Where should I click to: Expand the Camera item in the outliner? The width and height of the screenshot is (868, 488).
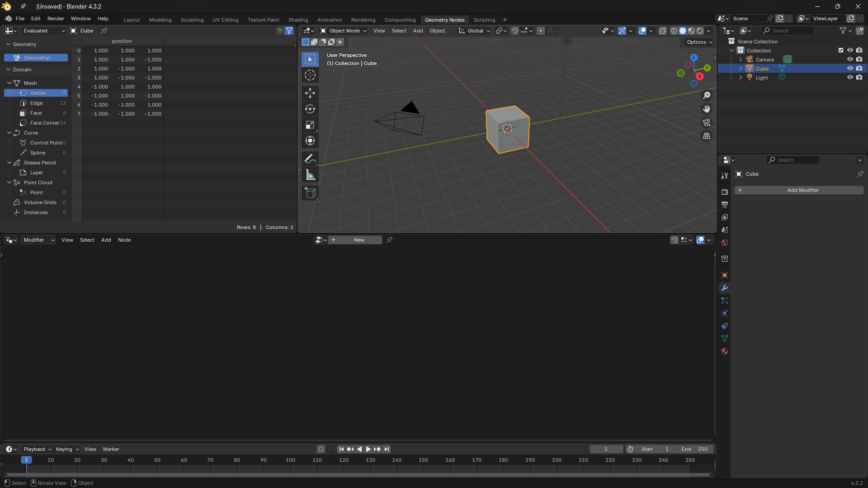tap(740, 59)
